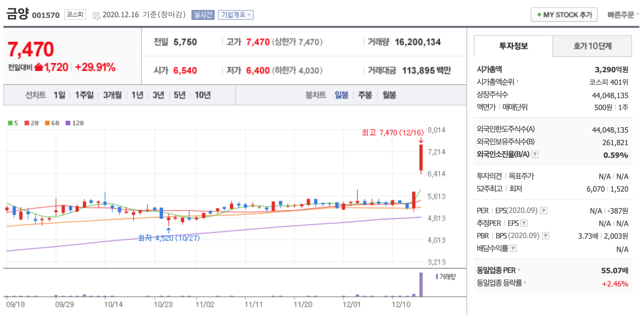Open help icon beside 추정PER EPS
This screenshot has height=315, width=644.
[524, 223]
